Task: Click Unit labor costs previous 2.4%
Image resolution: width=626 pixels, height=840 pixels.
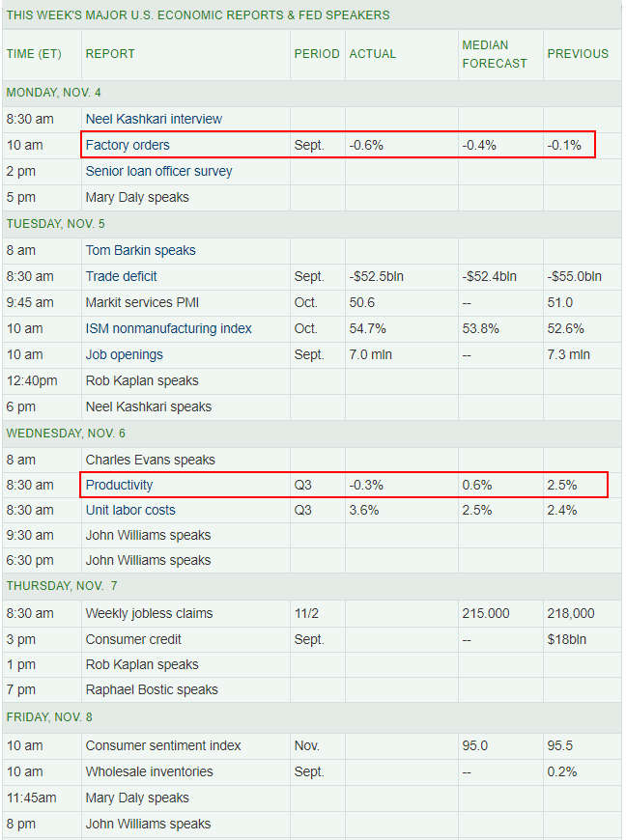Action: coord(561,510)
